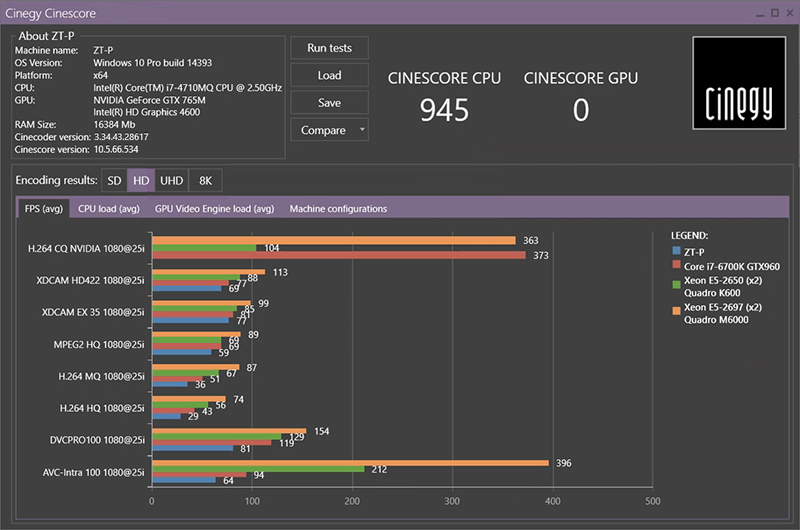Click the Quadro K600 legend text

[x=712, y=293]
